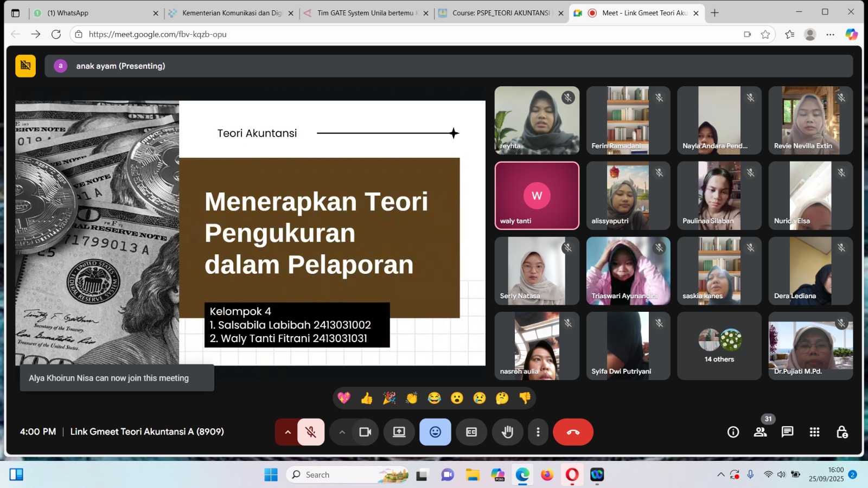
Task: Open the people participants panel
Action: (760, 432)
